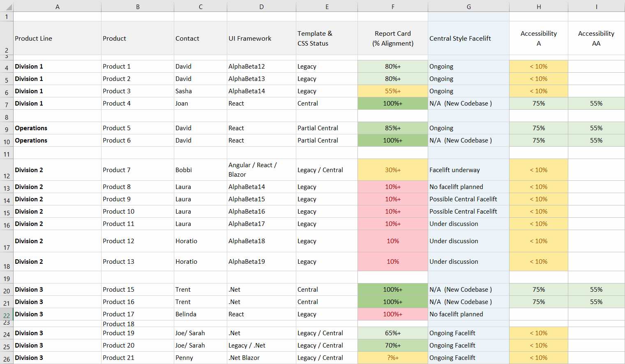625x364 pixels.
Task: Select Product 4's '100%+' report card cell
Action: pos(393,104)
